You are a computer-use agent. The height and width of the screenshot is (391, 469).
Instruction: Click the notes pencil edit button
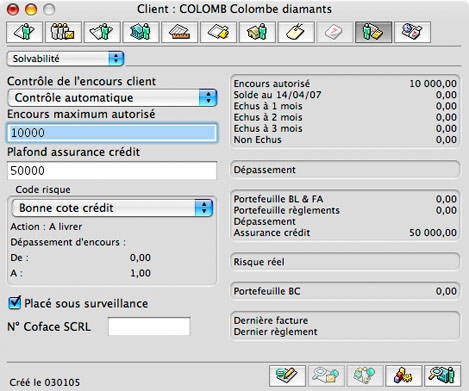pyautogui.click(x=287, y=376)
